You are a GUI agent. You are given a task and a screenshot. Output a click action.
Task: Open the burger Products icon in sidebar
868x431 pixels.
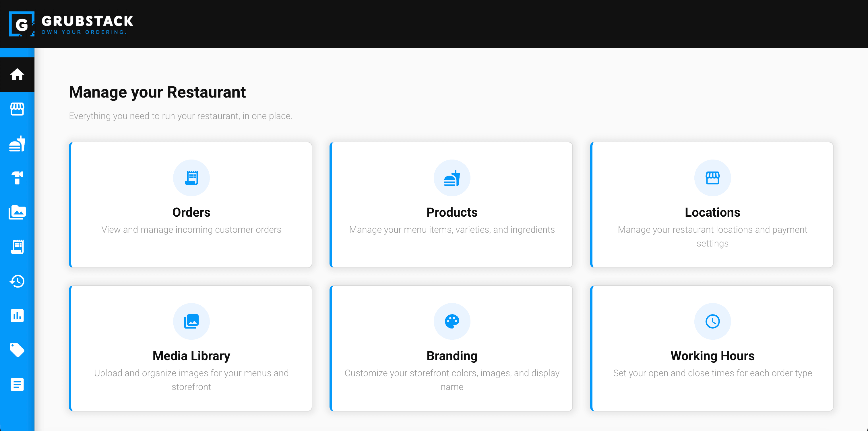pyautogui.click(x=17, y=143)
